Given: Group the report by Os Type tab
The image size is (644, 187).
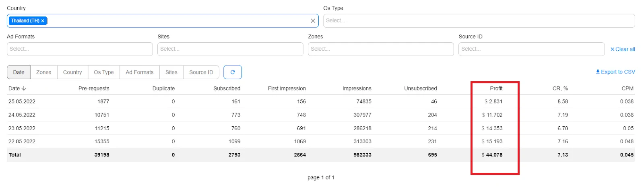Looking at the screenshot, I should pyautogui.click(x=104, y=72).
